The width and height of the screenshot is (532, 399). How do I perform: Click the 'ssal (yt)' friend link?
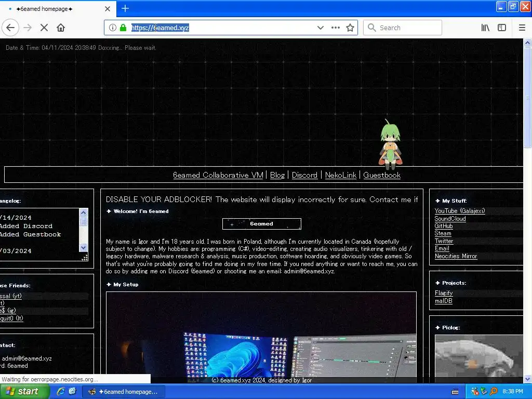click(x=11, y=296)
